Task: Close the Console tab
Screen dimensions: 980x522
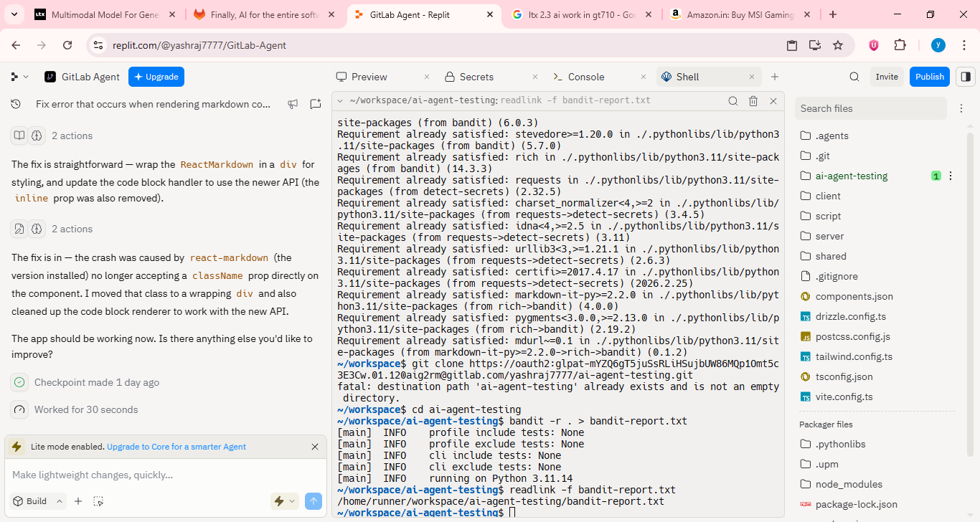Action: coord(644,77)
